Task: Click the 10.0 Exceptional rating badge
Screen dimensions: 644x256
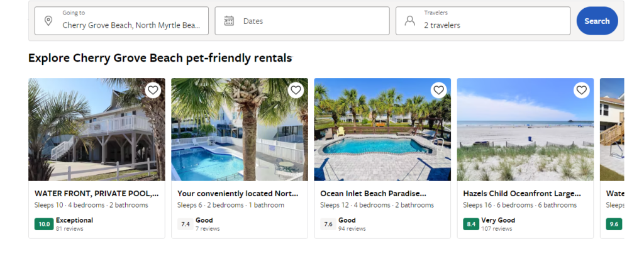Action: click(x=43, y=224)
